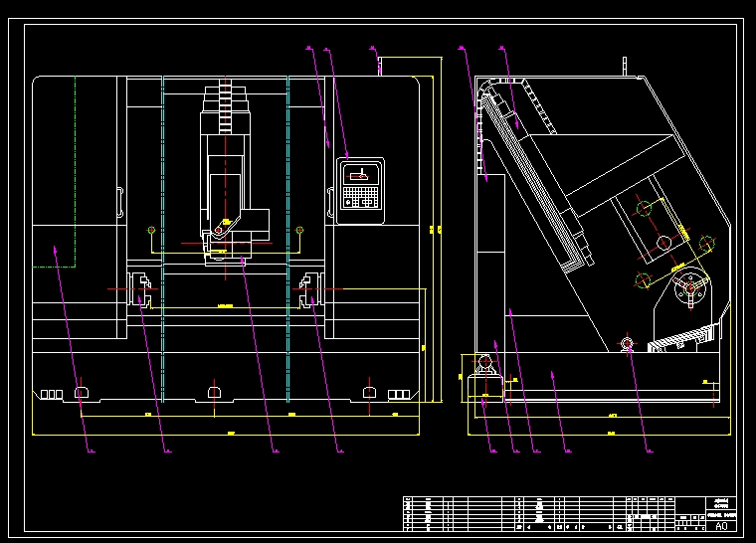Screen dimensions: 756x543
Task: Click the leftmost leveling foot on the base
Action: tap(82, 393)
